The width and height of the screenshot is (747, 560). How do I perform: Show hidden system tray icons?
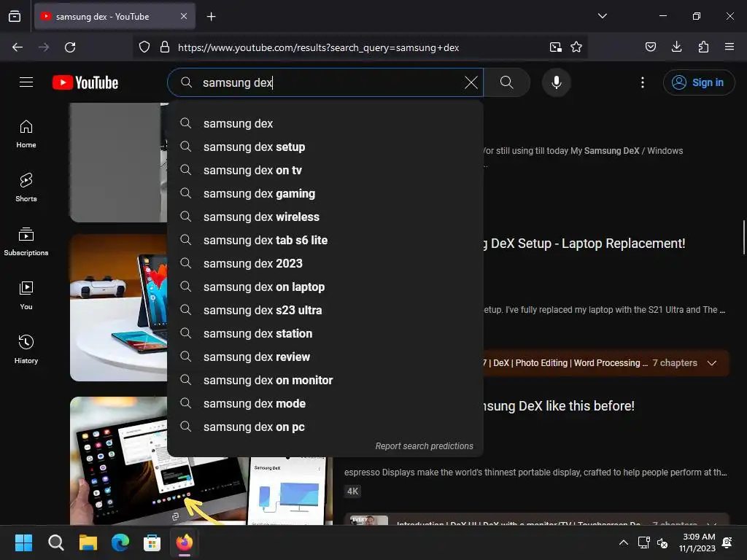point(623,542)
